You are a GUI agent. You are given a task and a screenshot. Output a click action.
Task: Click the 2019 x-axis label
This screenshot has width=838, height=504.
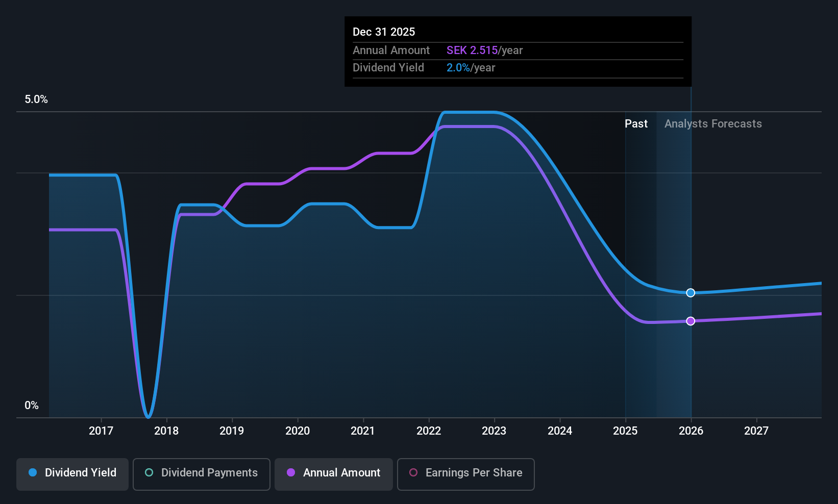(232, 431)
